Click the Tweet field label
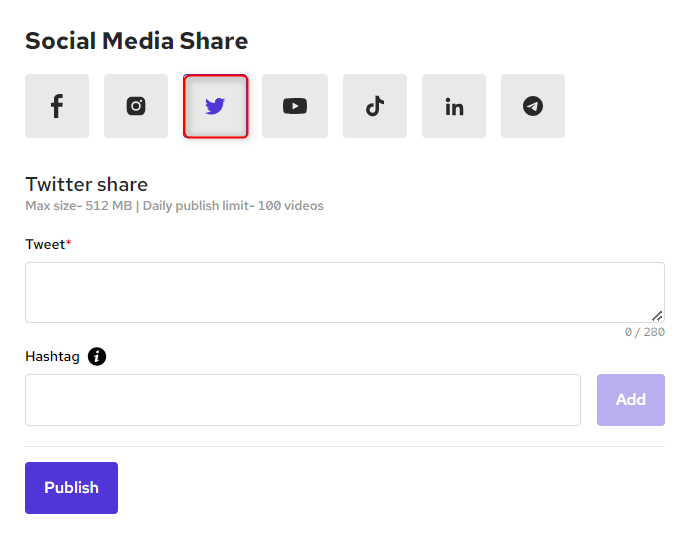The height and width of the screenshot is (560, 689). click(45, 244)
